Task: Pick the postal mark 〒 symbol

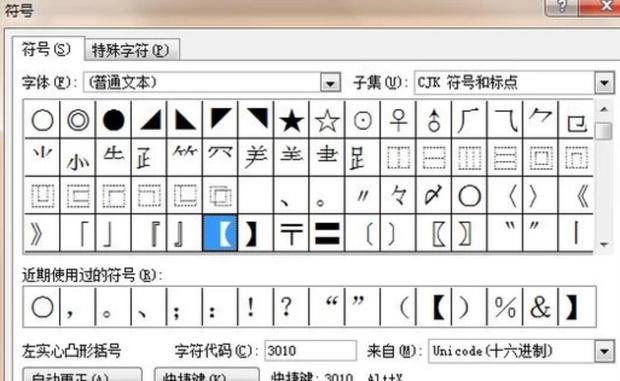Action: tap(291, 234)
